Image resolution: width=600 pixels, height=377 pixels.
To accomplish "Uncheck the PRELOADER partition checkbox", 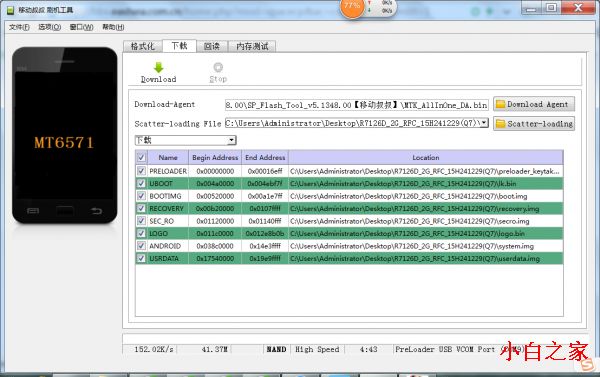I will [141, 171].
